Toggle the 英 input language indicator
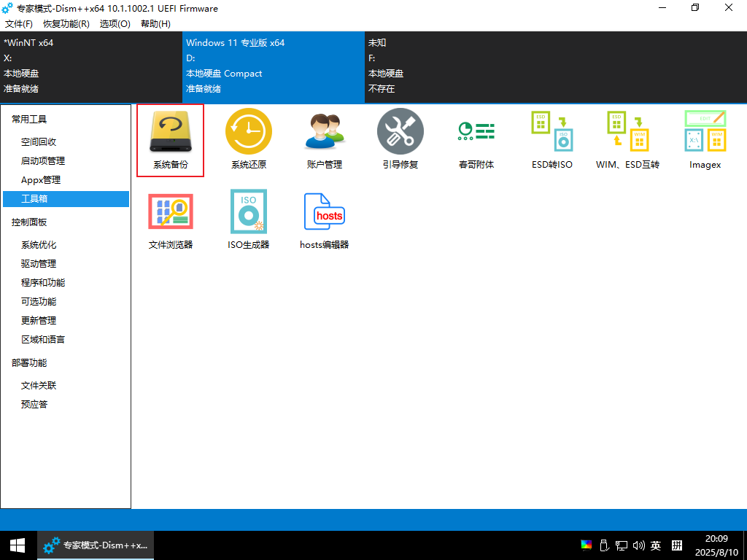 coord(656,545)
